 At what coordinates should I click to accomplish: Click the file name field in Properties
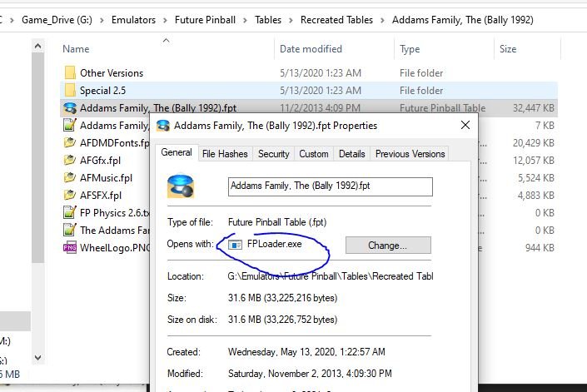[x=331, y=186]
